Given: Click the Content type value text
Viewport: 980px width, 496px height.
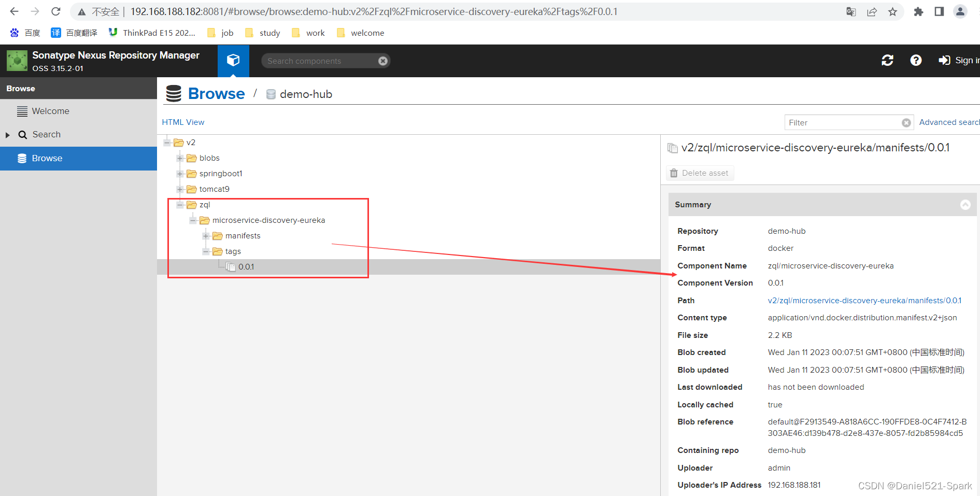Looking at the screenshot, I should 862,318.
